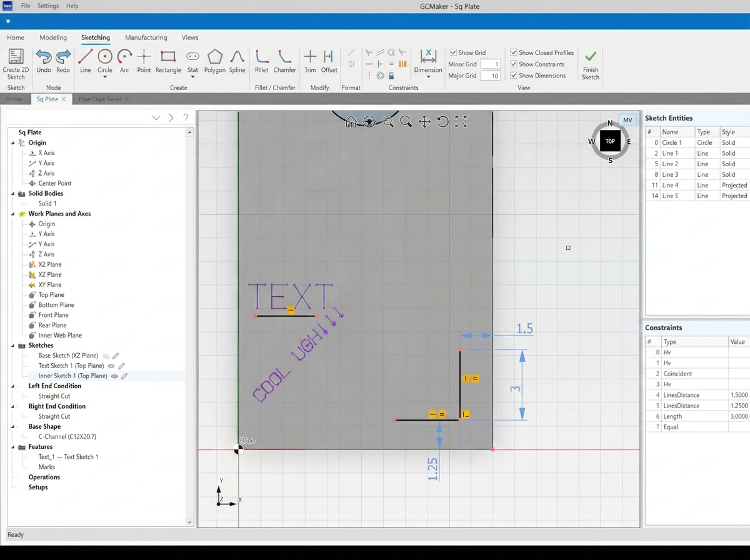Image resolution: width=750 pixels, height=560 pixels.
Task: Select the Length constraint row
Action: click(x=697, y=416)
